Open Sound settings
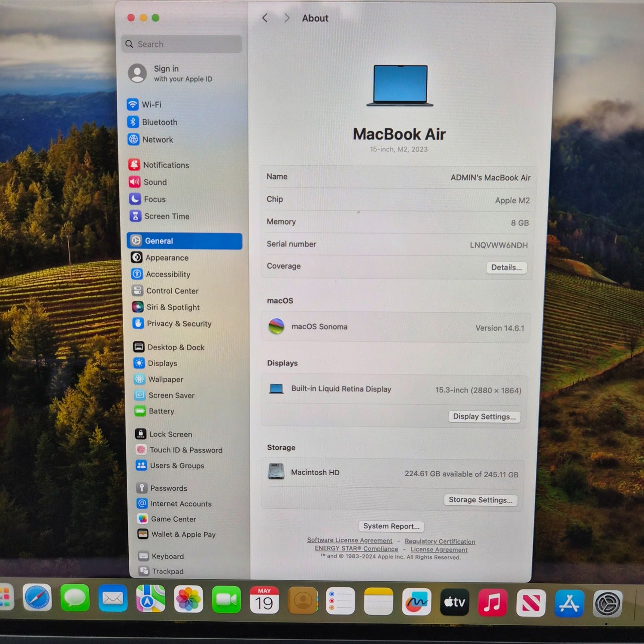The width and height of the screenshot is (644, 644). [x=148, y=182]
